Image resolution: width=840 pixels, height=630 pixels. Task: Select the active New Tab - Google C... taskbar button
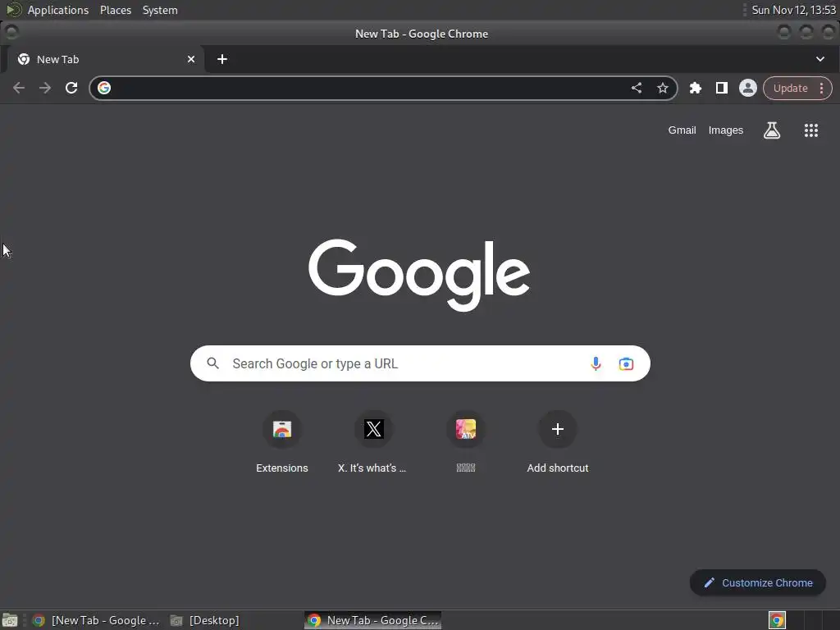pyautogui.click(x=373, y=620)
